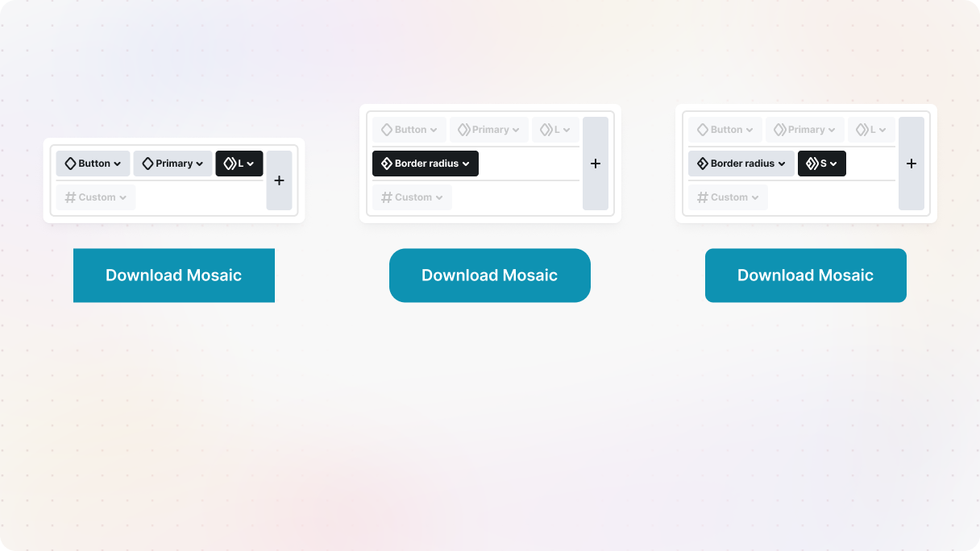Click the icon on the dark Border radius chip

[x=386, y=164]
